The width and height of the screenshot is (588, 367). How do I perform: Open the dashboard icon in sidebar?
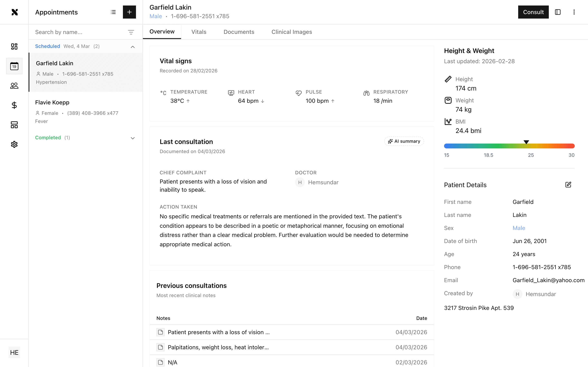point(14,46)
